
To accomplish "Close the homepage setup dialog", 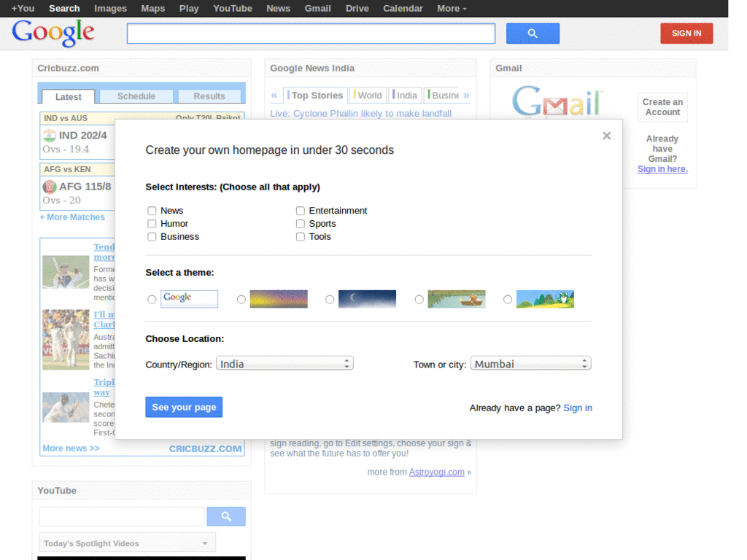I will 606,136.
